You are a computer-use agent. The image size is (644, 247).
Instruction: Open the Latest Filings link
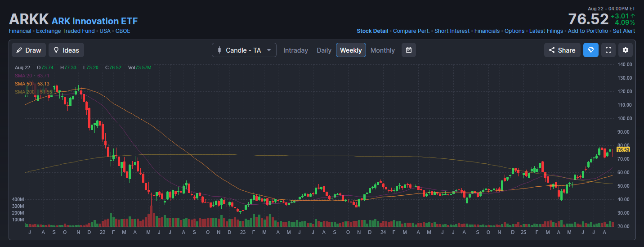click(x=546, y=31)
